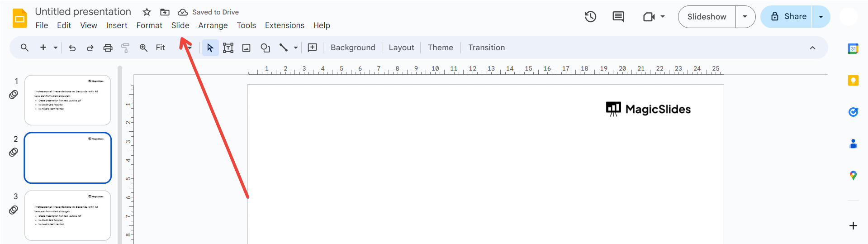
Task: Select slide 3 thumbnail
Action: coord(68,215)
